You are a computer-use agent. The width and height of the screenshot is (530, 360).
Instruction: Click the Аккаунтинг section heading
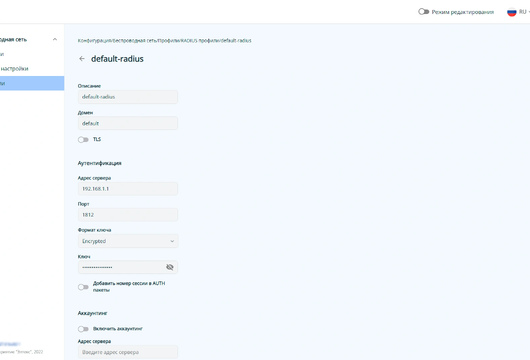tap(92, 313)
